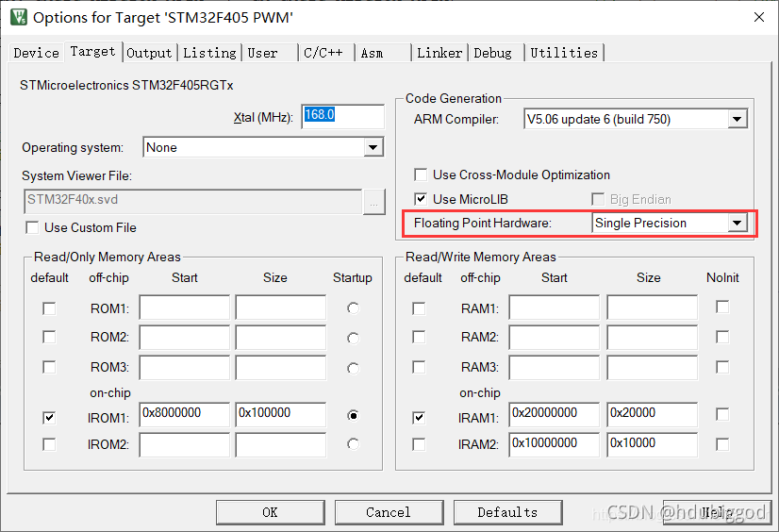Select the ROM3 Startup radio button
This screenshot has height=532, width=779.
coord(354,369)
